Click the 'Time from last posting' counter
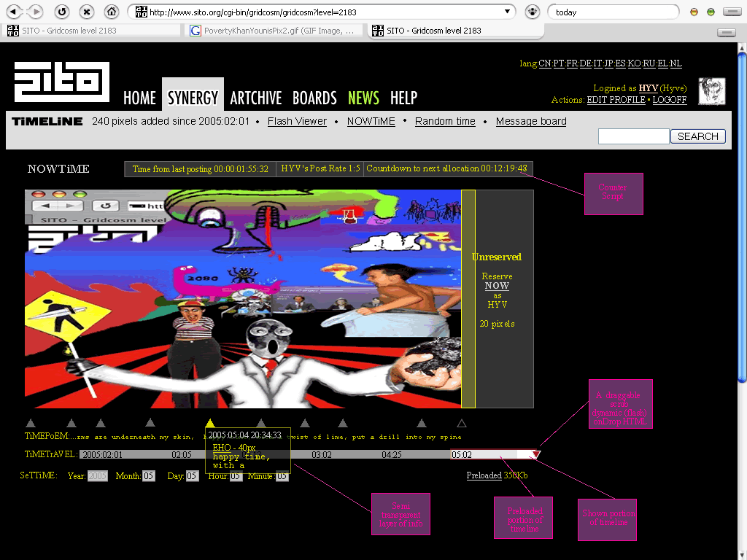747x560 pixels. tap(200, 169)
